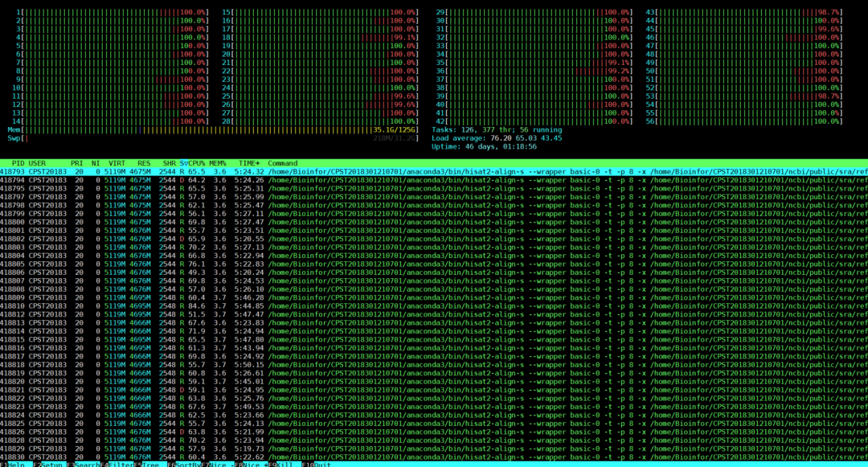The height and width of the screenshot is (467, 868).
Task: Select the process row with PID 418799
Action: coord(434,214)
